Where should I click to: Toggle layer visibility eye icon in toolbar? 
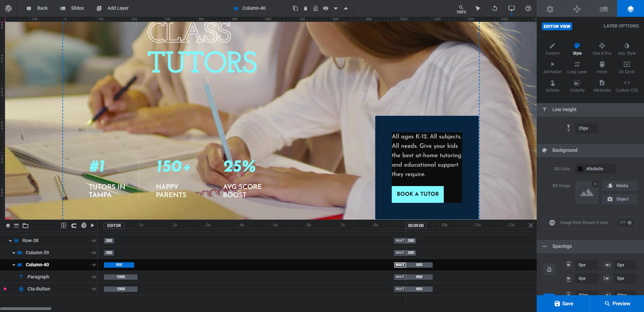pyautogui.click(x=326, y=8)
